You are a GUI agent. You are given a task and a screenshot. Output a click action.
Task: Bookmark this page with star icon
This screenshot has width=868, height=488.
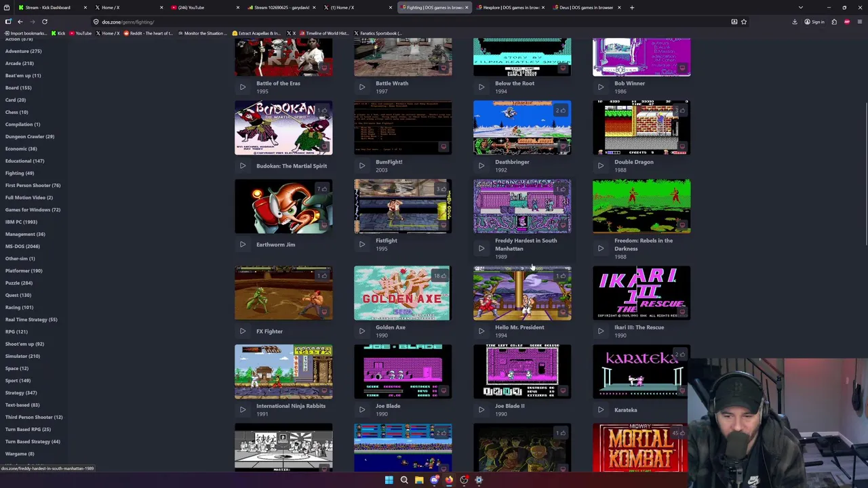pyautogui.click(x=744, y=22)
